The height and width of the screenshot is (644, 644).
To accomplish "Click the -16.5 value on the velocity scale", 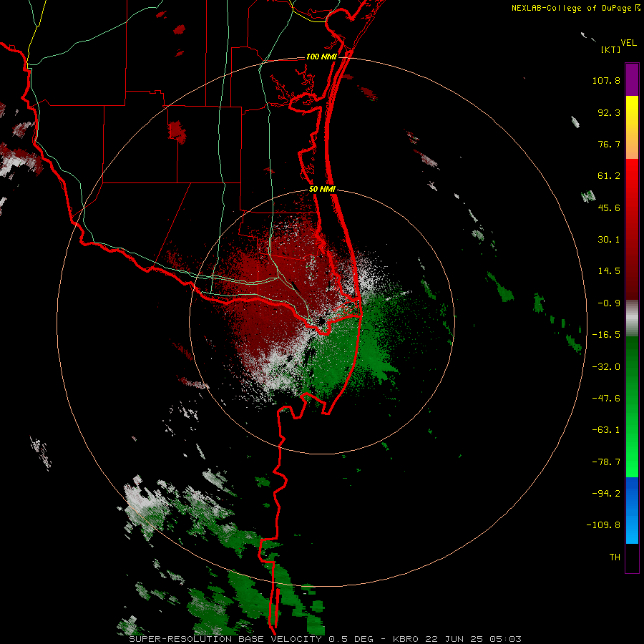I will point(606,335).
